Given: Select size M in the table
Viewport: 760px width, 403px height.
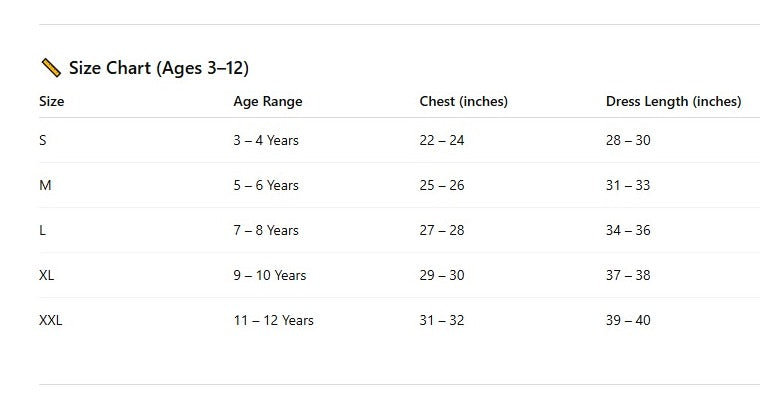Looking at the screenshot, I should (45, 185).
